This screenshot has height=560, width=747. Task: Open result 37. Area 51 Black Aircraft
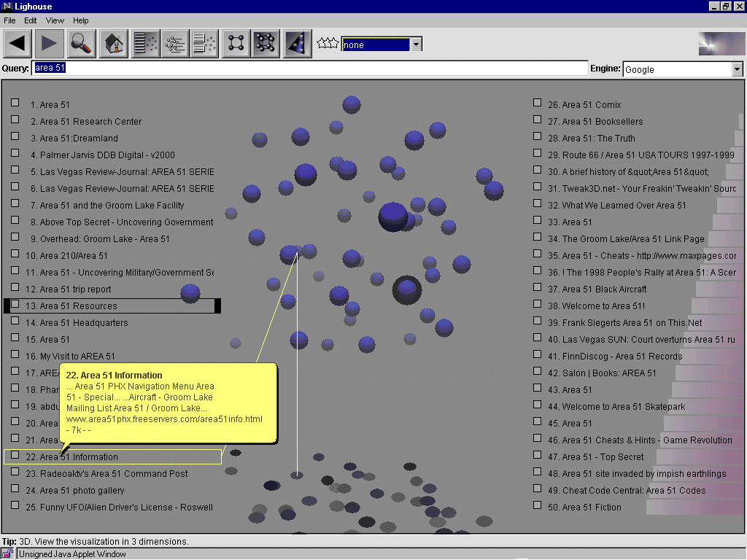click(604, 289)
